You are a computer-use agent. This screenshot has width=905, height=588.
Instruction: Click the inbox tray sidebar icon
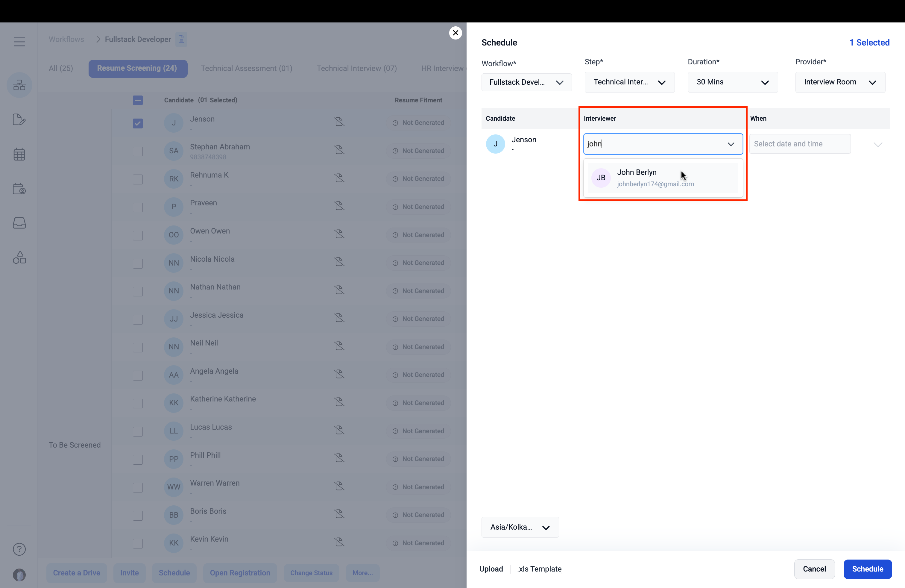(19, 223)
